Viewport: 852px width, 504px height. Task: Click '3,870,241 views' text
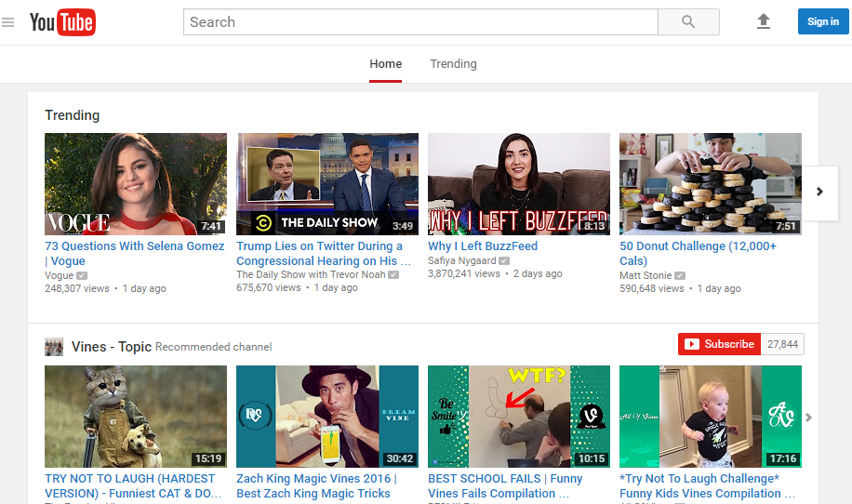[464, 273]
